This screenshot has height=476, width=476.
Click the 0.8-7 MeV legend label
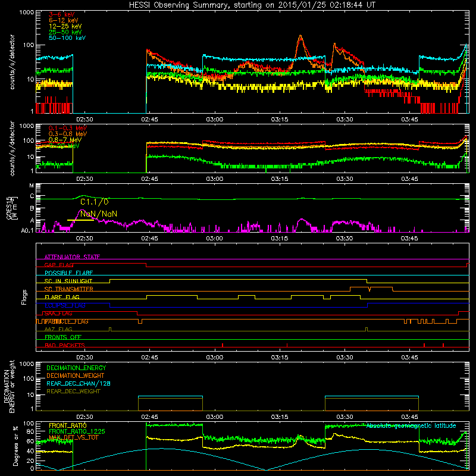tap(65, 140)
